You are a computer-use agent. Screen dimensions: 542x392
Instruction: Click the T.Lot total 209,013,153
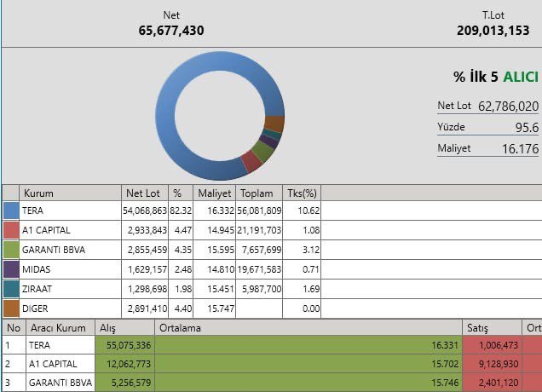pyautogui.click(x=493, y=31)
